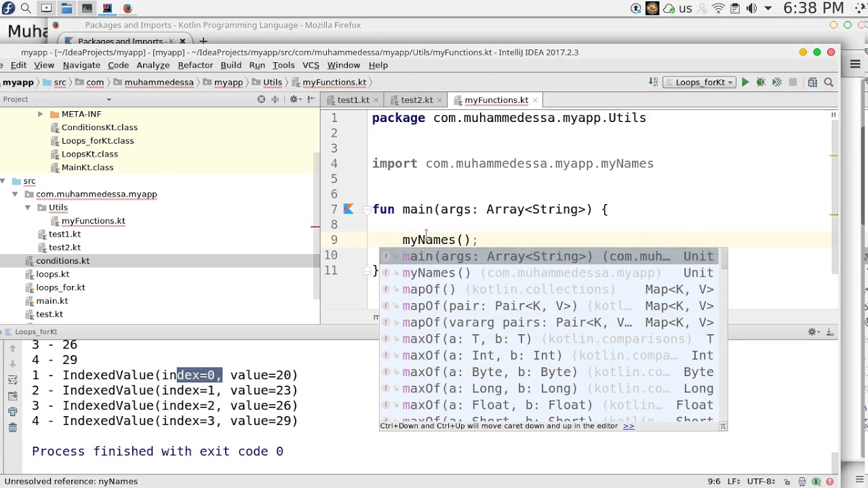Switch to the test2.kt editor tab

(x=416, y=100)
